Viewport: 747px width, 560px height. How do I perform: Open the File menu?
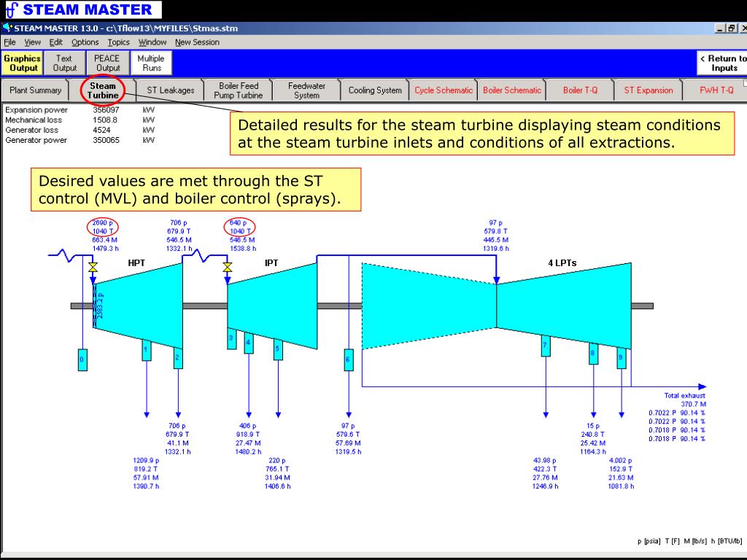tap(9, 42)
